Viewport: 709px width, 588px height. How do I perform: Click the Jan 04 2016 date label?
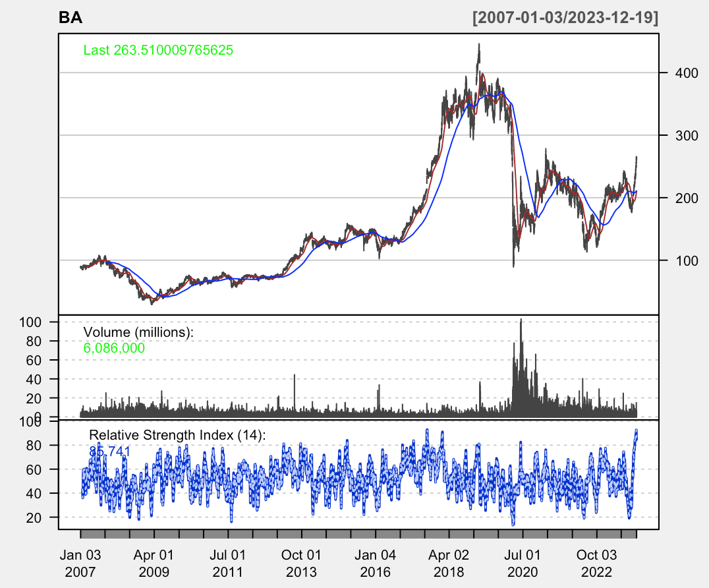pos(376,564)
